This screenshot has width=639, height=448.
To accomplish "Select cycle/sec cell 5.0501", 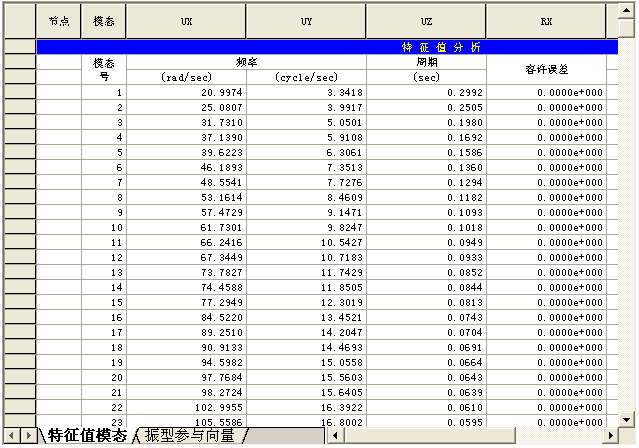I will pyautogui.click(x=306, y=123).
